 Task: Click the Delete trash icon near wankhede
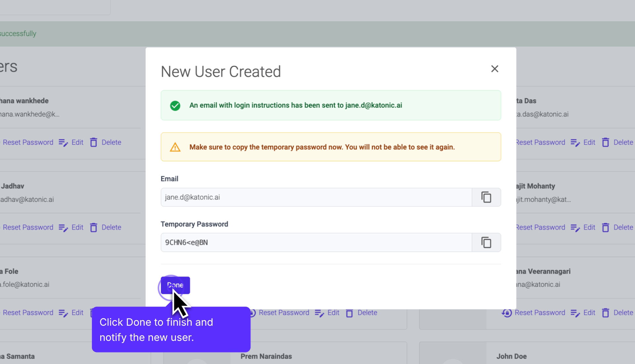click(x=94, y=142)
